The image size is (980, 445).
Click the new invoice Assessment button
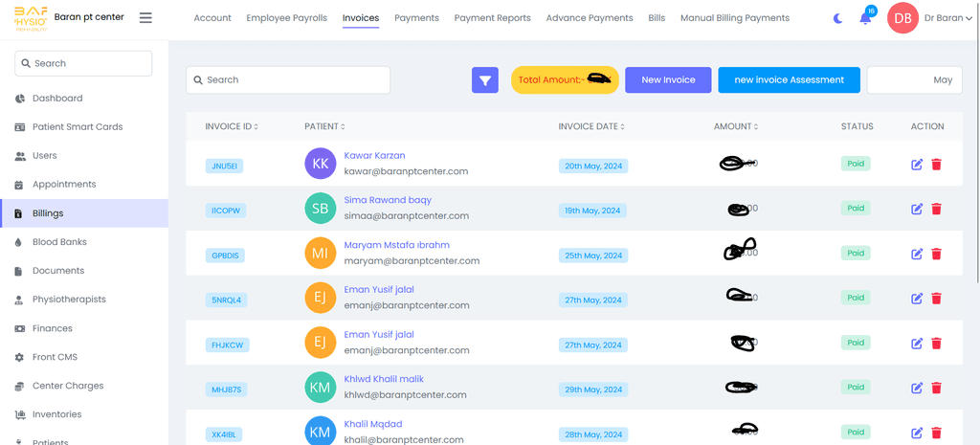pyautogui.click(x=789, y=80)
